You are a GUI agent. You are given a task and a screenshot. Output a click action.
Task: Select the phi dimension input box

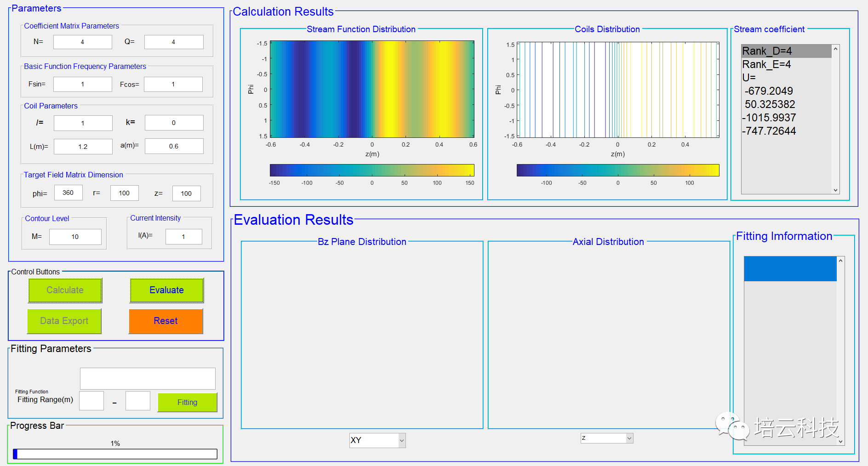click(68, 193)
